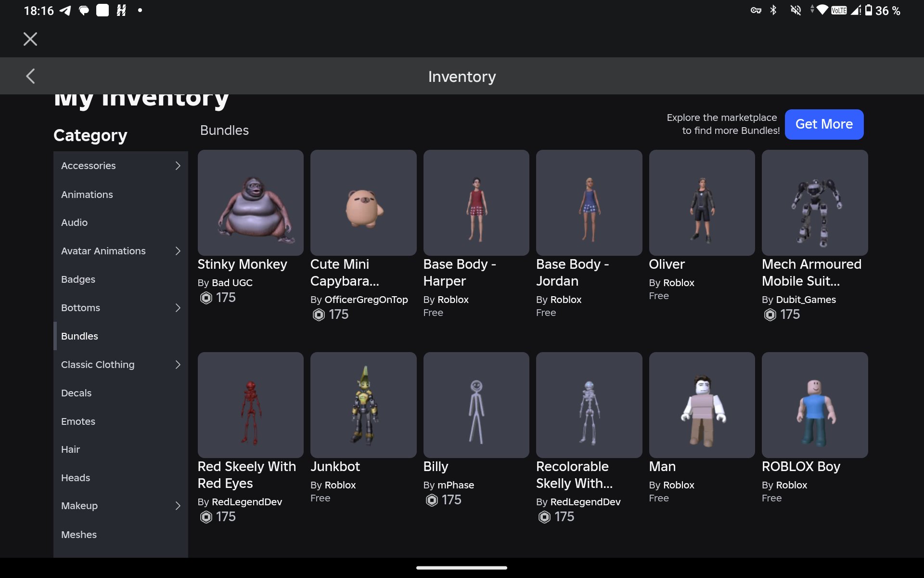Screen dimensions: 924x578
Task: Tap the Robux icon under Red Skeely
Action: pyautogui.click(x=206, y=517)
